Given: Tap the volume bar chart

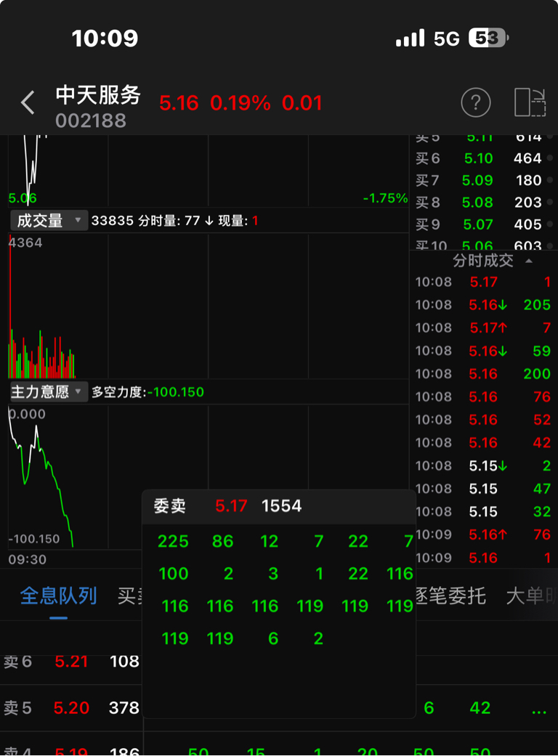Looking at the screenshot, I should 209,306.
